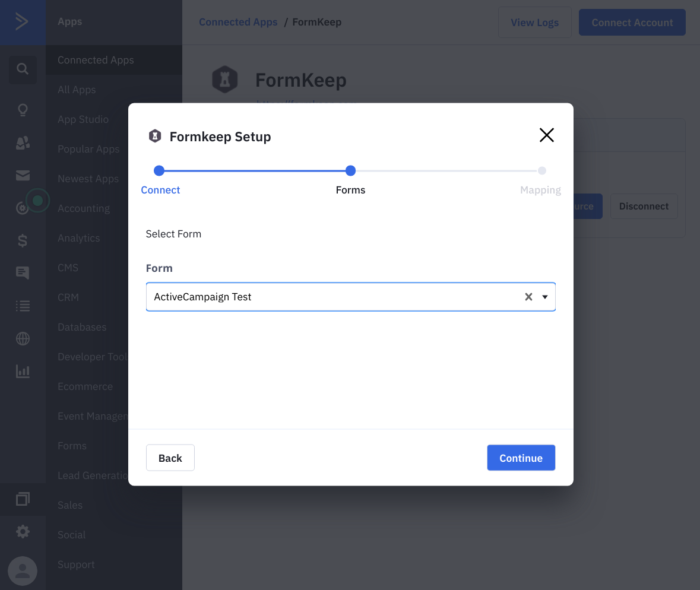This screenshot has width=700, height=590.
Task: Click the 'Select Form' text in dialog
Action: (x=173, y=234)
